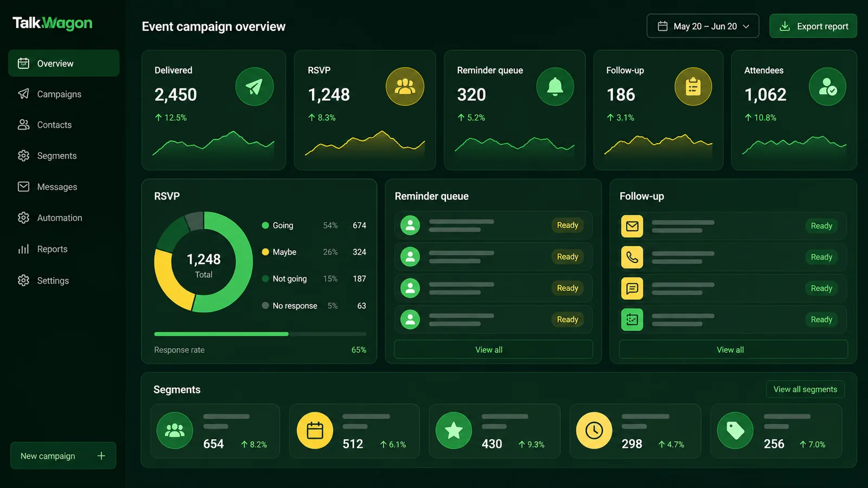Click the chat message follow-up icon

point(632,288)
